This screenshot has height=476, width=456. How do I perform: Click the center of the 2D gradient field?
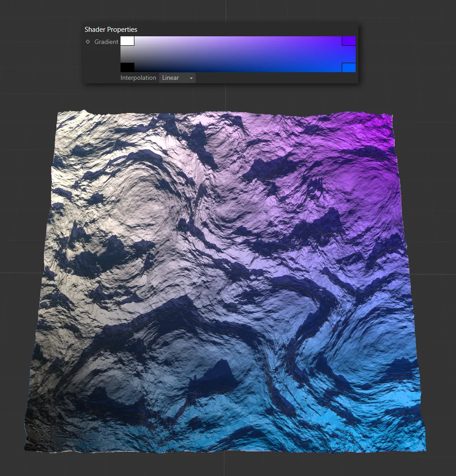click(x=237, y=54)
